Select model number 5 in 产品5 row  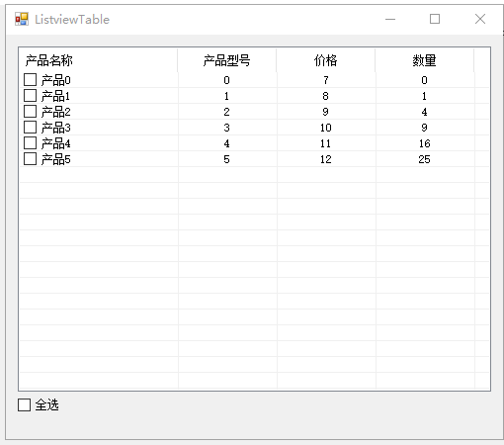[x=226, y=159]
